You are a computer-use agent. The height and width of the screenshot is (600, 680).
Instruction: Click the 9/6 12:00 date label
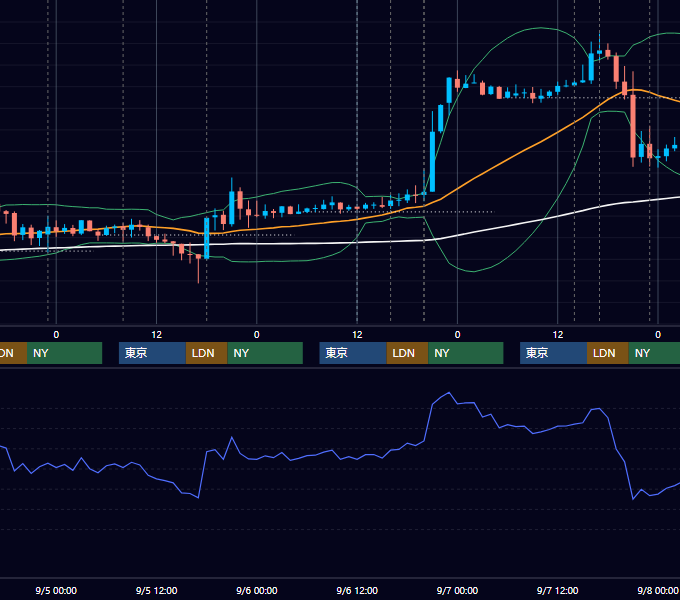tap(357, 590)
